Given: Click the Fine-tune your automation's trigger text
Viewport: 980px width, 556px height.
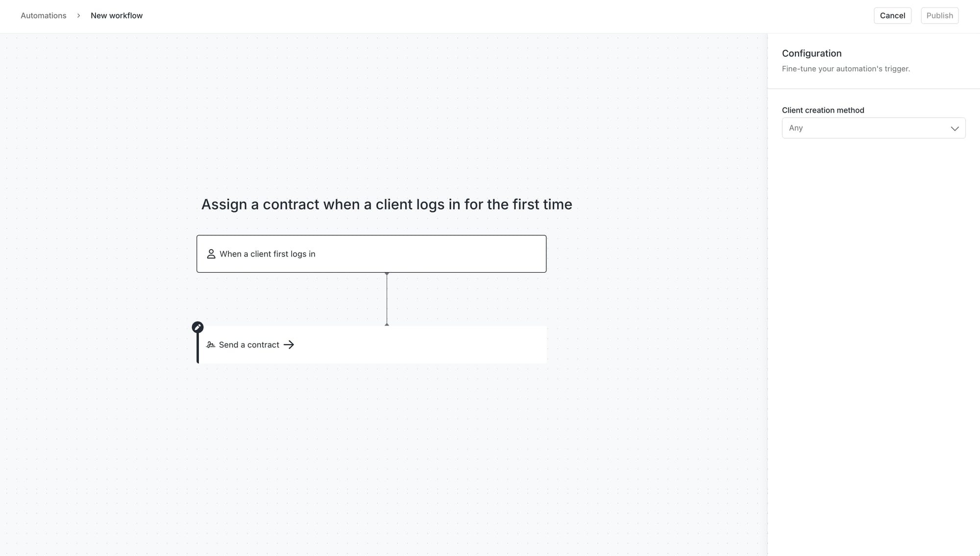Looking at the screenshot, I should [x=846, y=69].
